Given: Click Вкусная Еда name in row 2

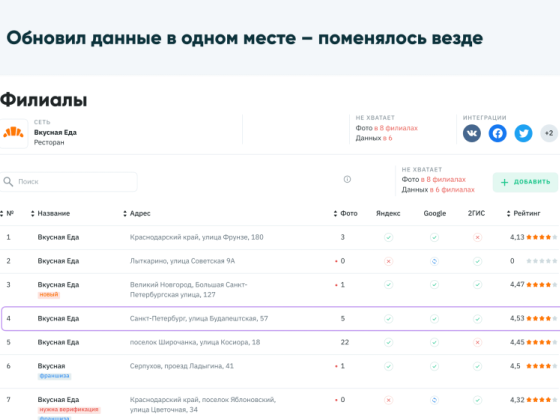Looking at the screenshot, I should tap(58, 261).
